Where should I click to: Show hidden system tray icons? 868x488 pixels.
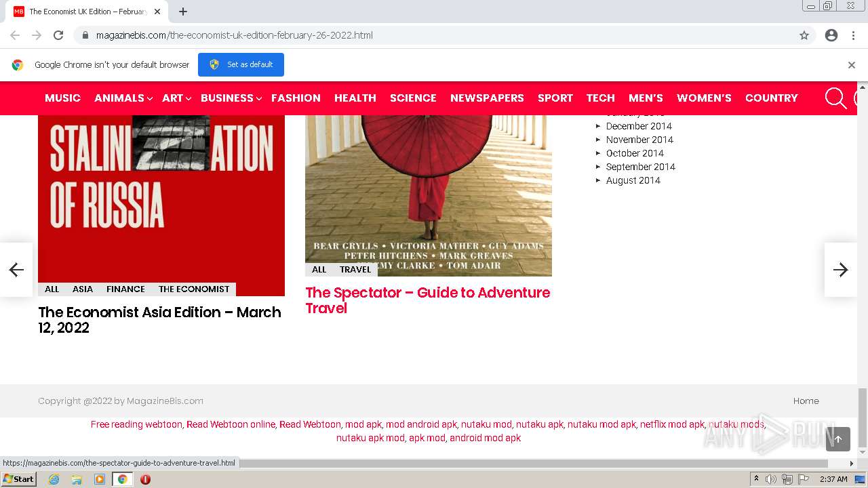pyautogui.click(x=756, y=479)
